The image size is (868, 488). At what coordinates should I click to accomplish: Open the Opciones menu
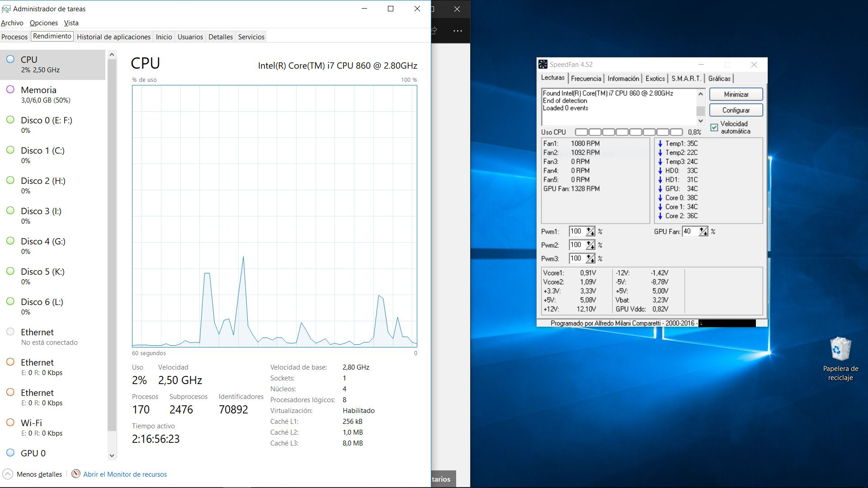[43, 23]
